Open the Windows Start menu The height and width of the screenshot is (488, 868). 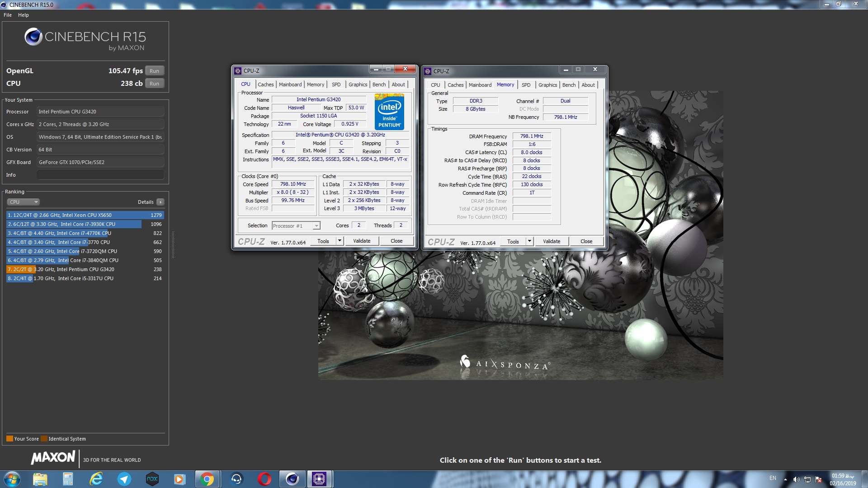12,479
